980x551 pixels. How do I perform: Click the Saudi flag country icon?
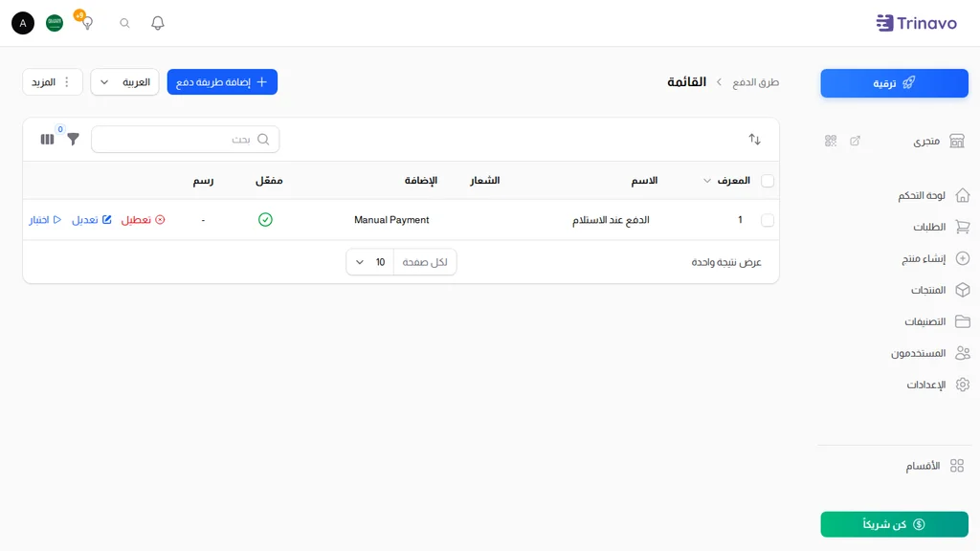[x=55, y=23]
